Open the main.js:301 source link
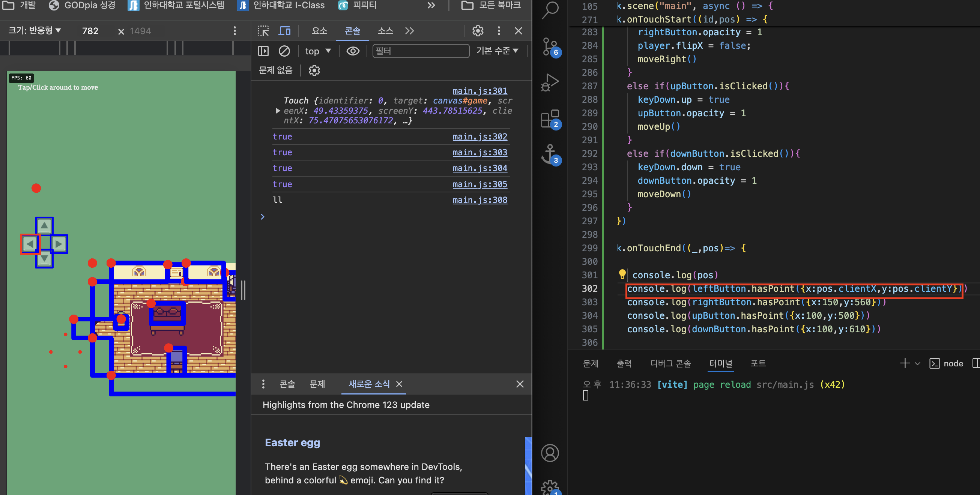Viewport: 980px width, 495px height. click(479, 91)
